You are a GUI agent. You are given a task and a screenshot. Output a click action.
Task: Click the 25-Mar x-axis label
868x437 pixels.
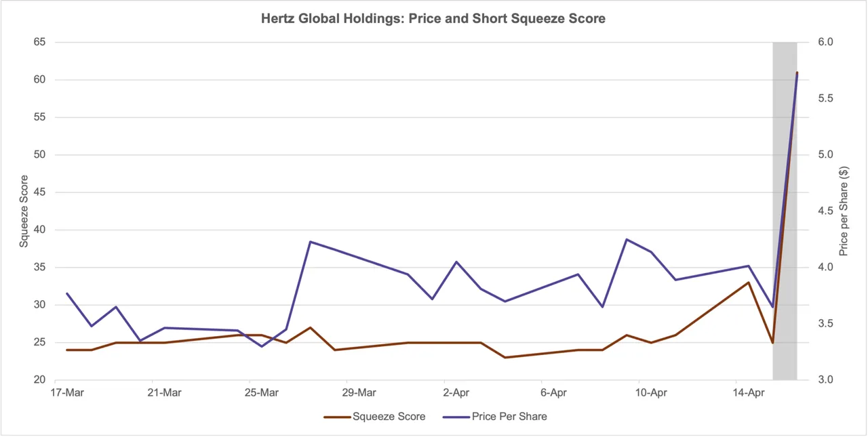tap(262, 392)
